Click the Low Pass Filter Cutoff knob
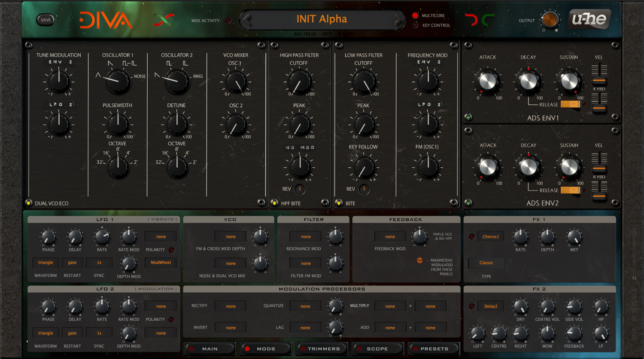This screenshot has width=644, height=359. [x=364, y=81]
